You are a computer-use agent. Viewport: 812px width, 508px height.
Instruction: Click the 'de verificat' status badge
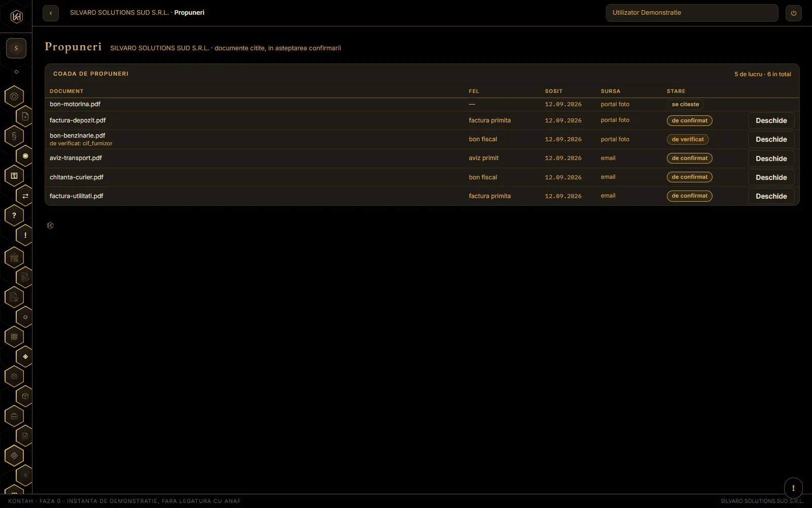pyautogui.click(x=688, y=139)
